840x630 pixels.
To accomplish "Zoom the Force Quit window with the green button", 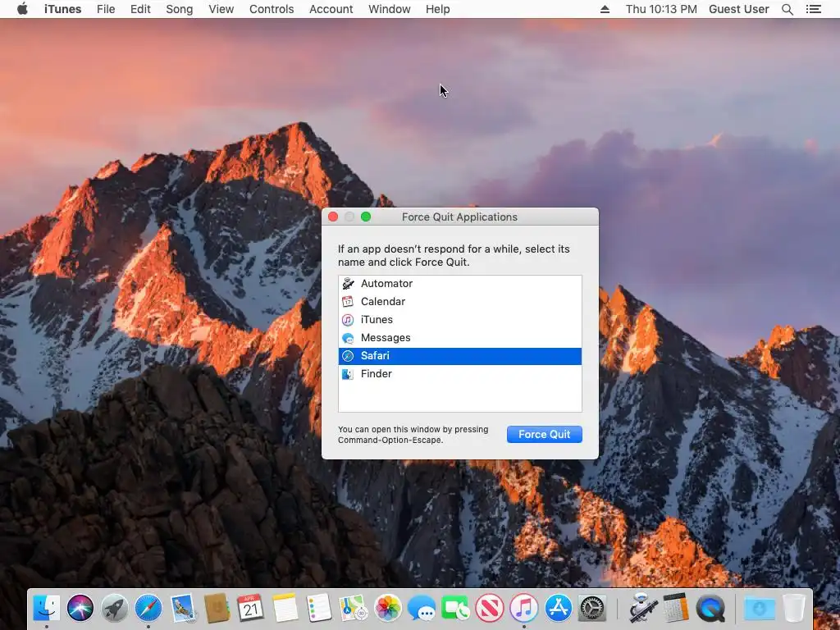I will coord(366,217).
